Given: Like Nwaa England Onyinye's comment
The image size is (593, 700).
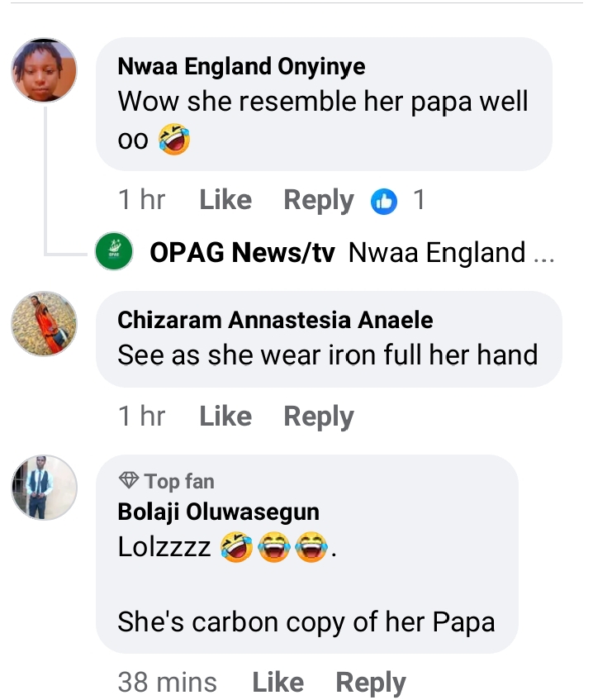Looking at the screenshot, I should pyautogui.click(x=225, y=200).
